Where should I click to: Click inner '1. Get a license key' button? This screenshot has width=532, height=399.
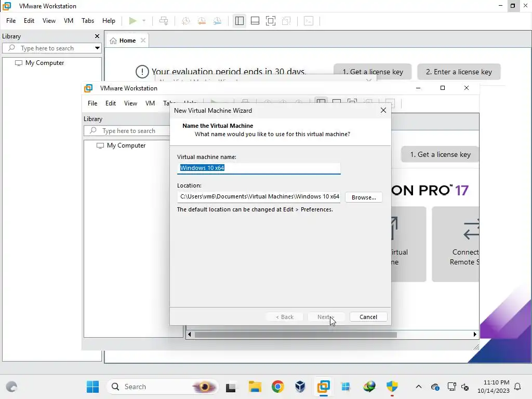click(440, 154)
